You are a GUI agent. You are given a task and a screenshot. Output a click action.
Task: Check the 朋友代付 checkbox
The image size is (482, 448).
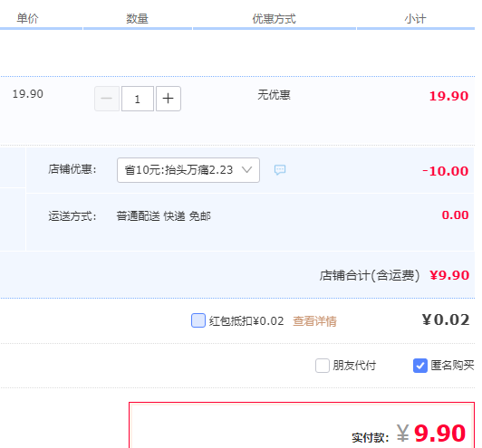[323, 366]
